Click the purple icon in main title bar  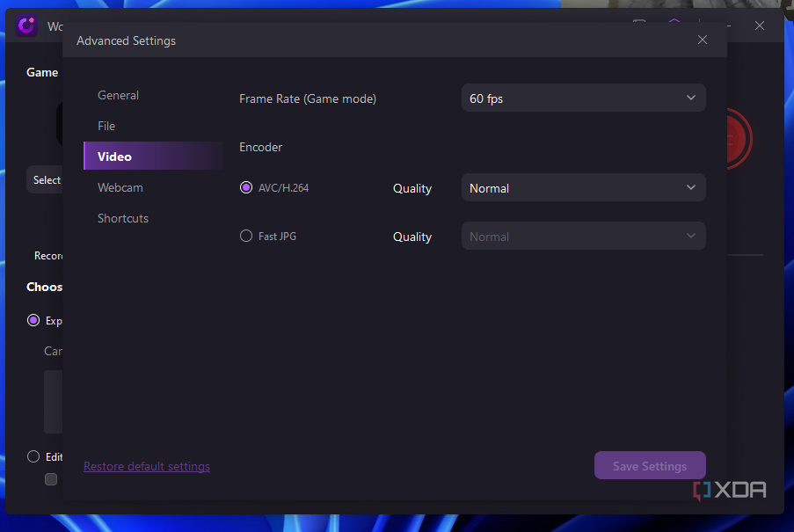(x=674, y=22)
